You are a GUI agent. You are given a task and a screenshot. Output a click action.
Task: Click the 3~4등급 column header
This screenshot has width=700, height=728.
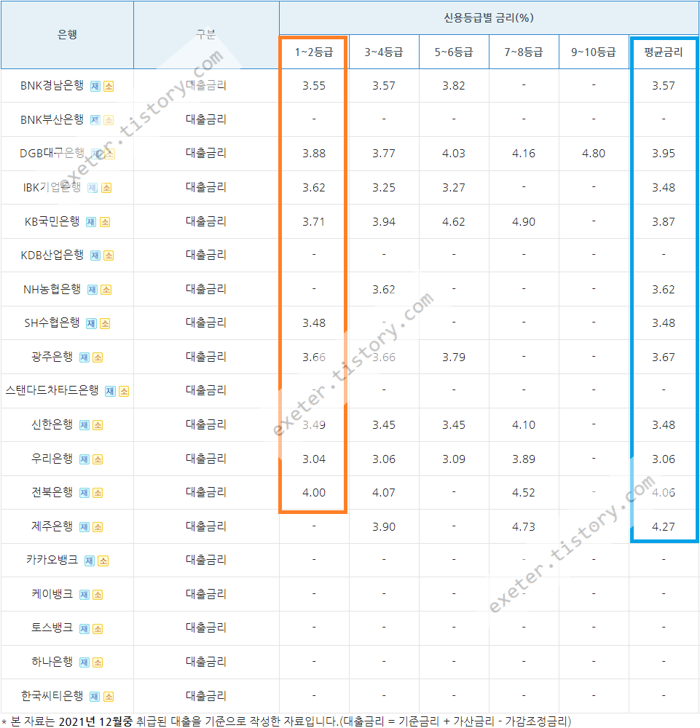point(384,52)
